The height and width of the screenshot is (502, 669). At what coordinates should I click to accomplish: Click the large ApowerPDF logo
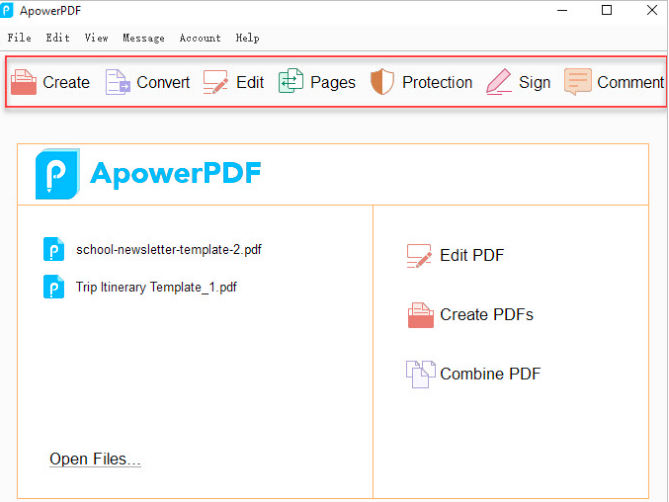coord(58,174)
